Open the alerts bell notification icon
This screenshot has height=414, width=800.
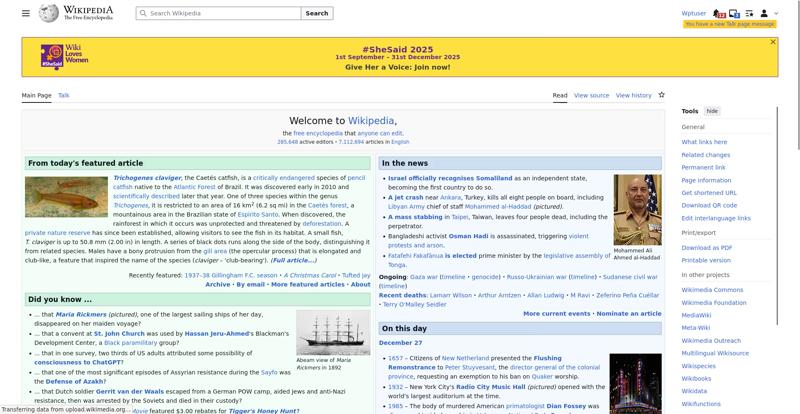(719, 13)
